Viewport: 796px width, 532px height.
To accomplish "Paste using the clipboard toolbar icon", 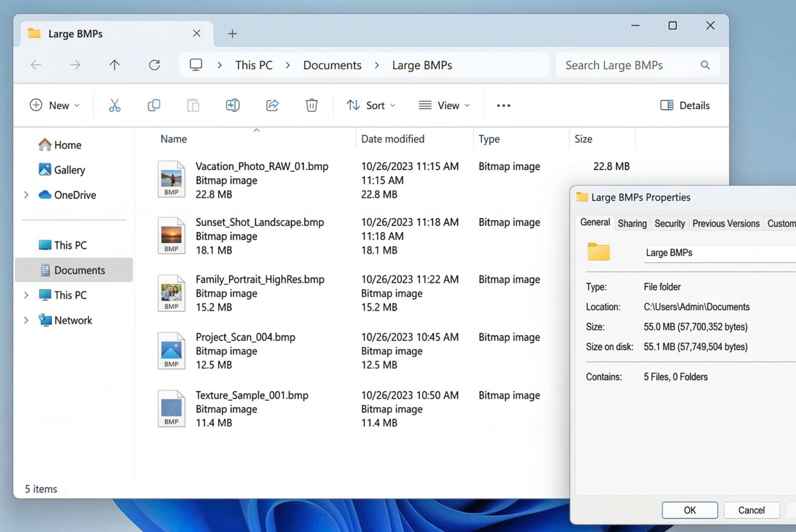I will 193,105.
